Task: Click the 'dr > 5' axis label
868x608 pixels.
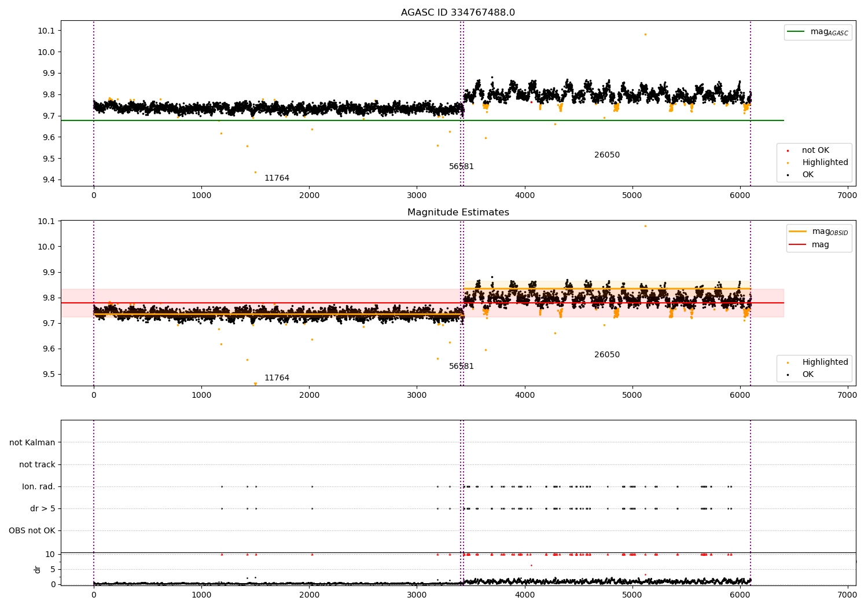Action: tap(43, 509)
